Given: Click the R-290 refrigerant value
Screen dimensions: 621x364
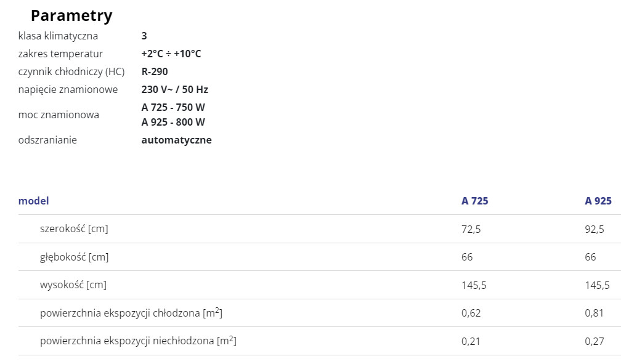Looking at the screenshot, I should click(155, 71).
